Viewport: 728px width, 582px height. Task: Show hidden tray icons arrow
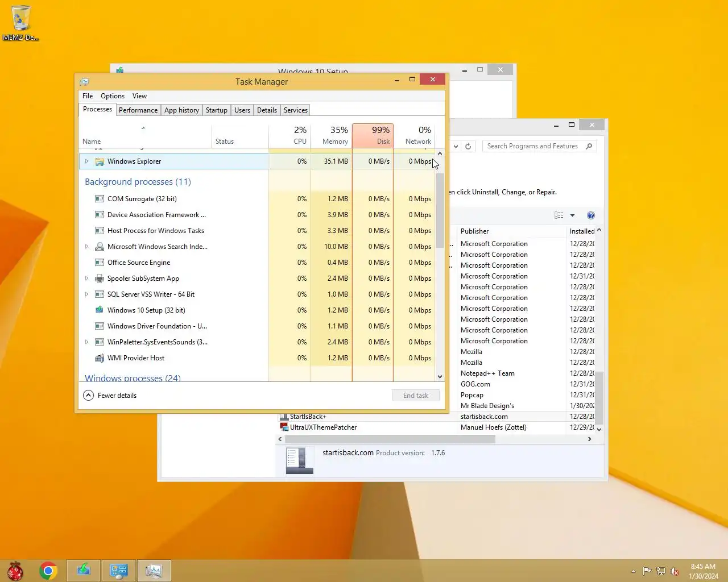point(633,571)
